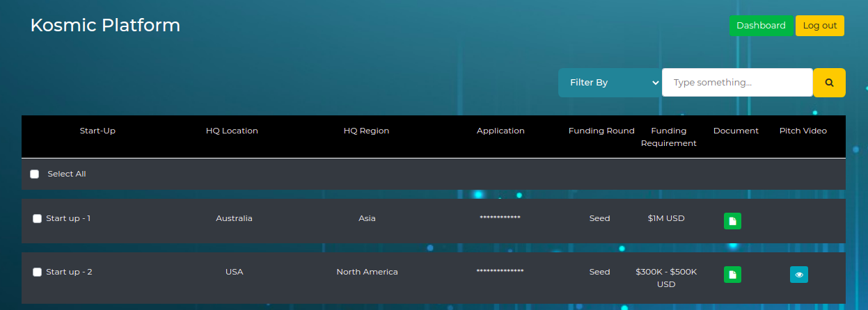
Task: Click the 'North America' region cell
Action: coord(367,272)
